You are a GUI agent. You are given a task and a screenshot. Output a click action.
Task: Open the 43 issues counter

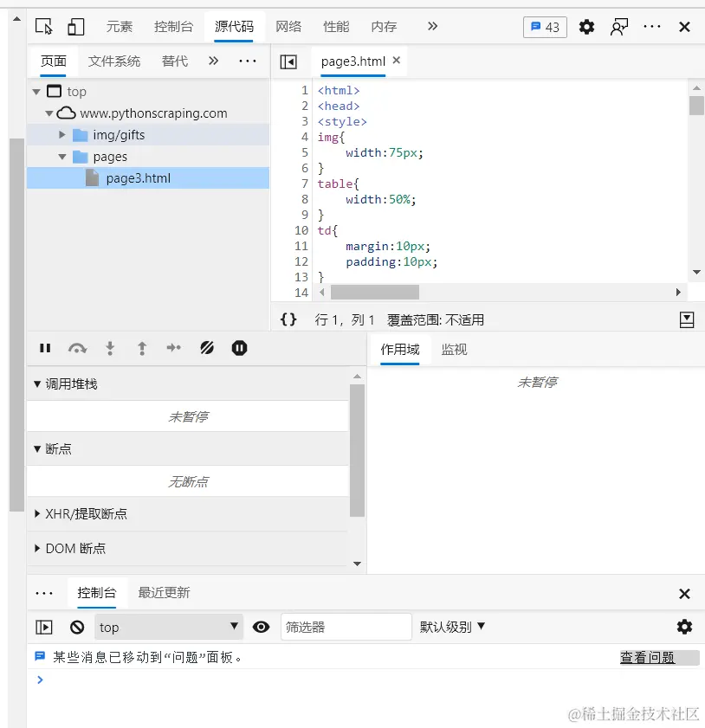(x=545, y=27)
